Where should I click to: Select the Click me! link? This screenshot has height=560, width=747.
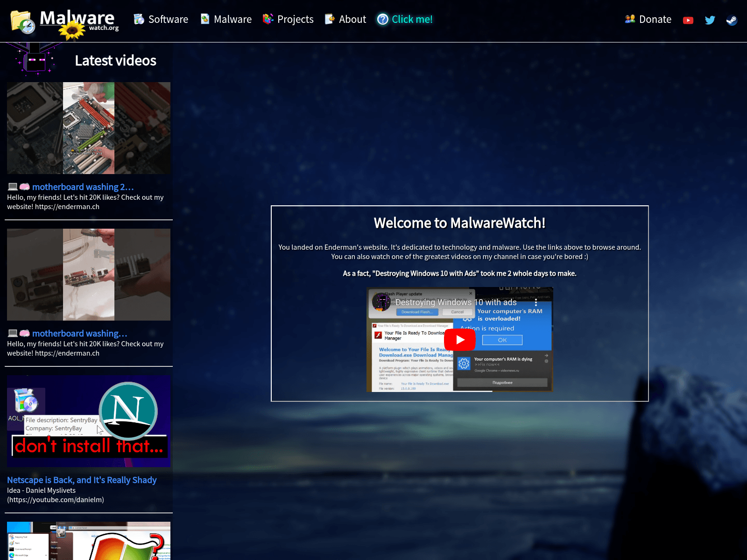(x=412, y=19)
